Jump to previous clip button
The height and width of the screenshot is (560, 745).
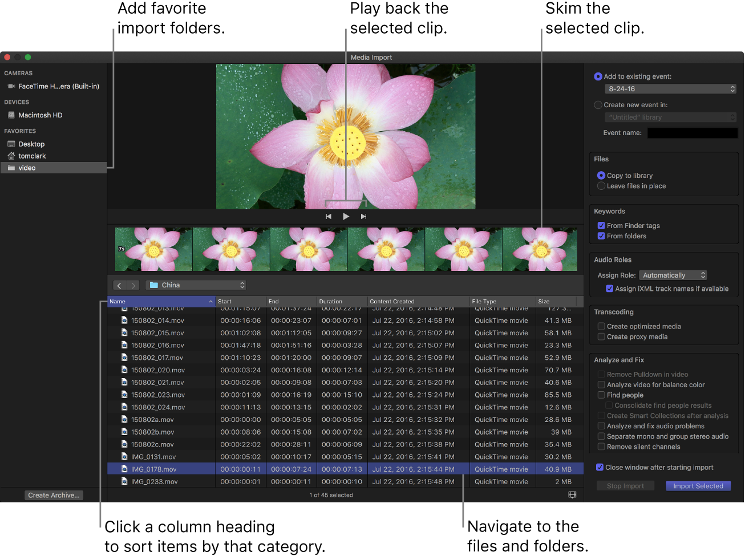point(328,217)
